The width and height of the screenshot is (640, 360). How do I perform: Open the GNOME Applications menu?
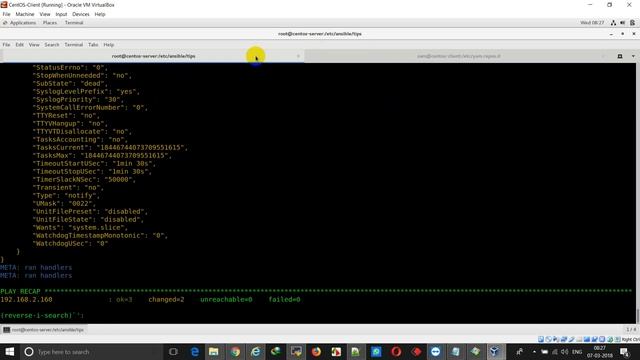pyautogui.click(x=20, y=23)
